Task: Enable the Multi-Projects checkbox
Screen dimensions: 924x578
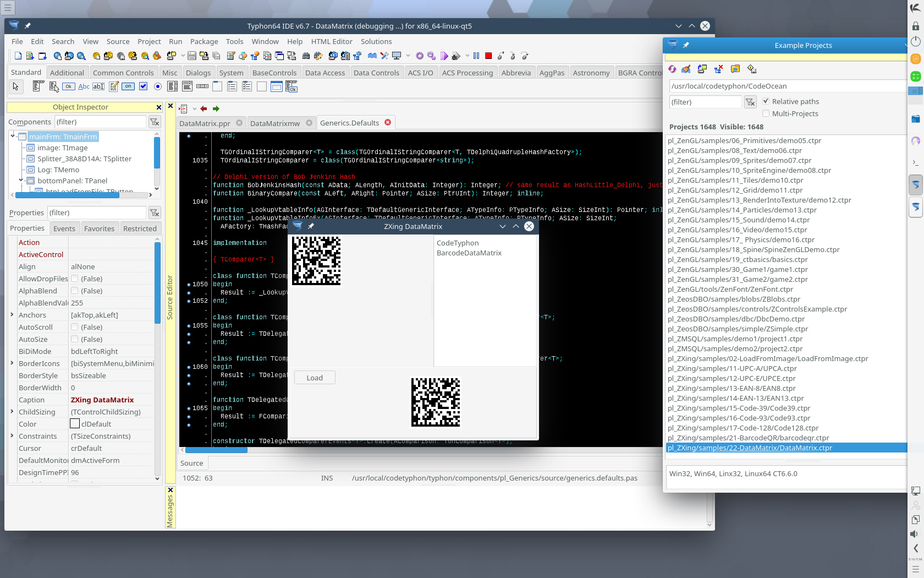Action: pos(766,113)
